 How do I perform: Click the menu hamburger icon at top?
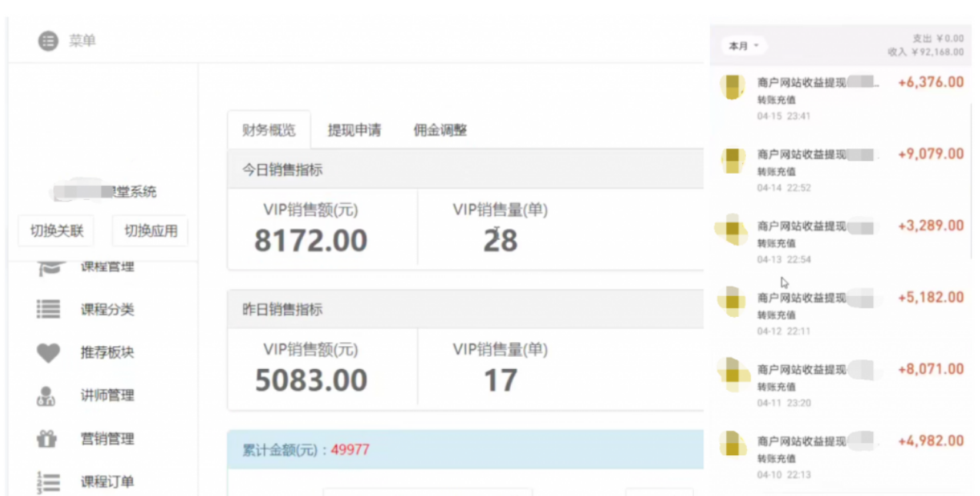click(48, 41)
